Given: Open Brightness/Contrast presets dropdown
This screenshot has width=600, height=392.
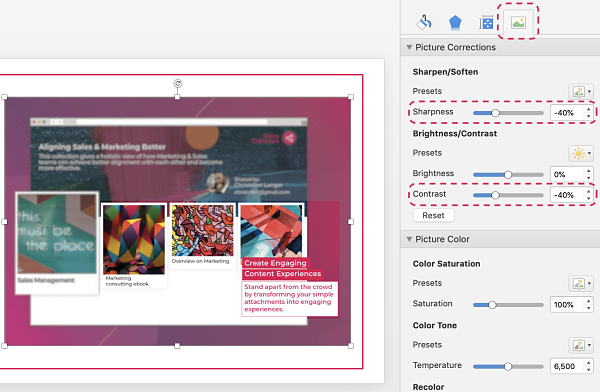Looking at the screenshot, I should click(x=581, y=153).
